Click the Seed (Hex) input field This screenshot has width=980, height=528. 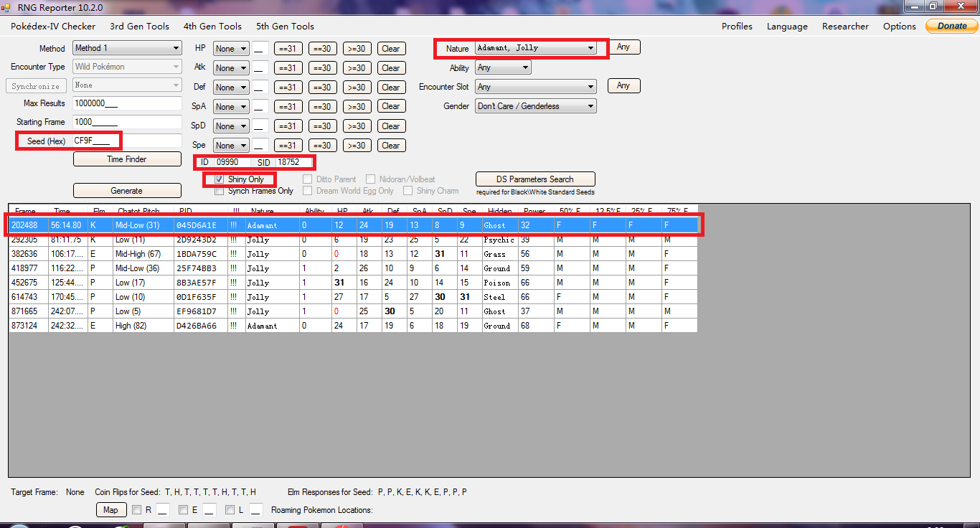pos(127,141)
